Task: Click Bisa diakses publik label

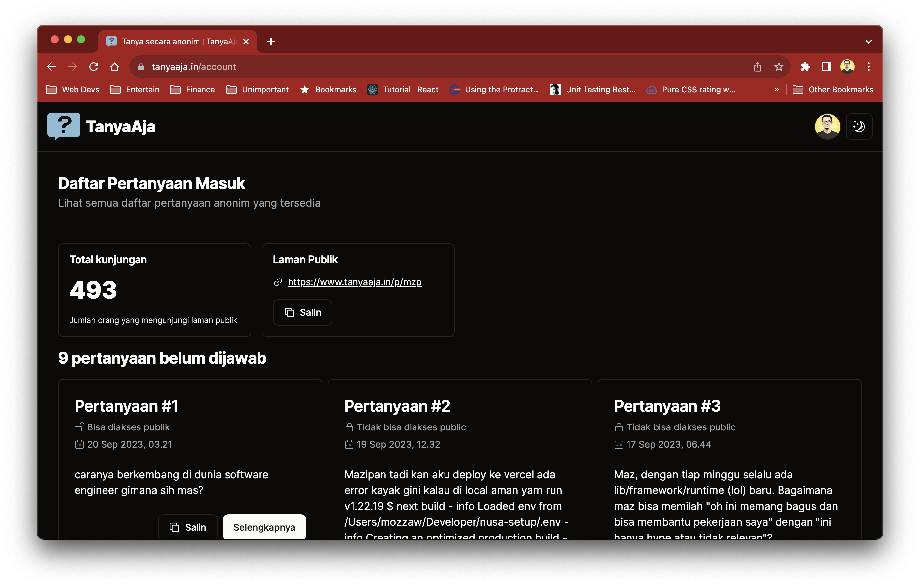Action: (128, 427)
